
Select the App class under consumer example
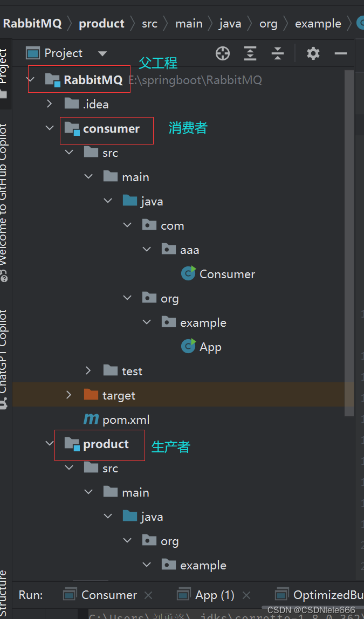pos(201,347)
